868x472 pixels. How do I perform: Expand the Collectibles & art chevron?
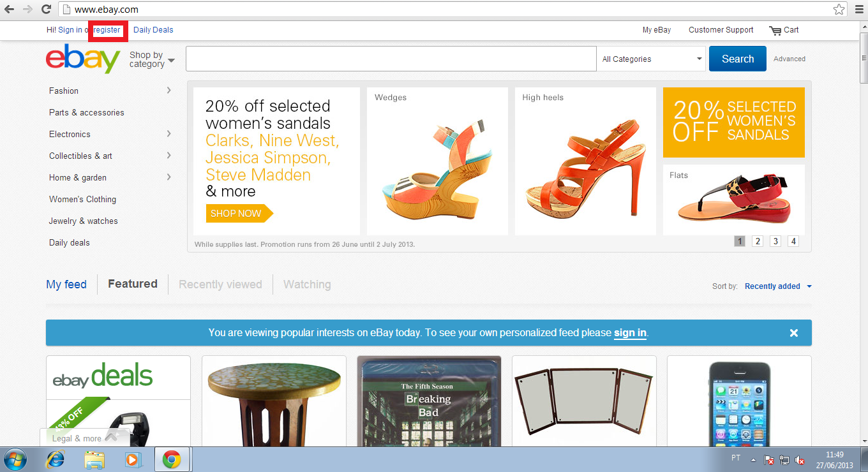pos(169,156)
